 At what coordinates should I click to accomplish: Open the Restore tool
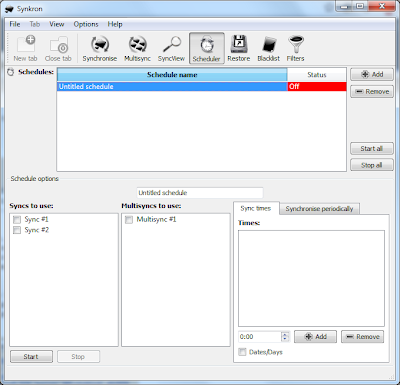tap(239, 49)
